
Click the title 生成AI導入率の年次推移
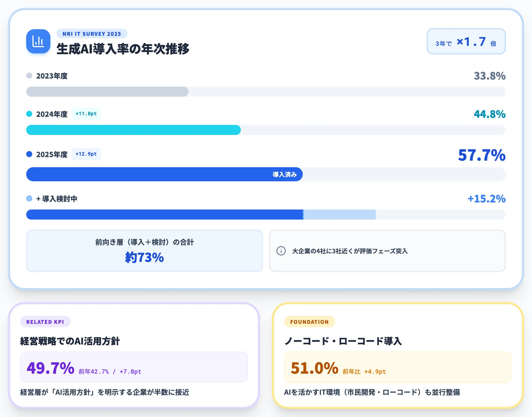coord(123,49)
